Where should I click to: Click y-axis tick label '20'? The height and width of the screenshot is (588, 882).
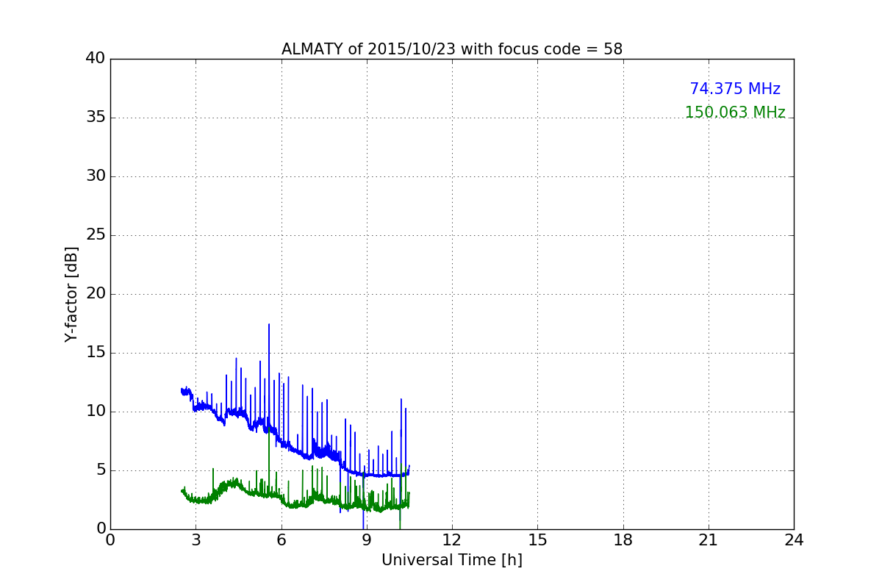coord(96,294)
